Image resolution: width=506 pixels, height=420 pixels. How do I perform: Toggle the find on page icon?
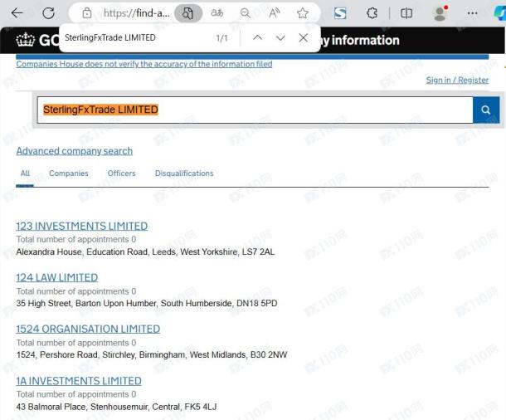(x=188, y=13)
